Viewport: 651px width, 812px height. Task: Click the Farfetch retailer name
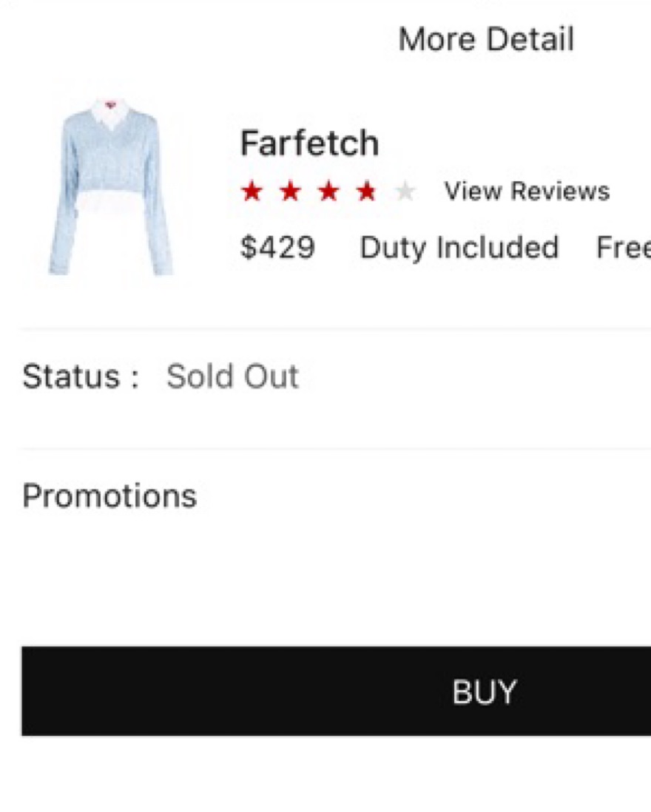[309, 143]
